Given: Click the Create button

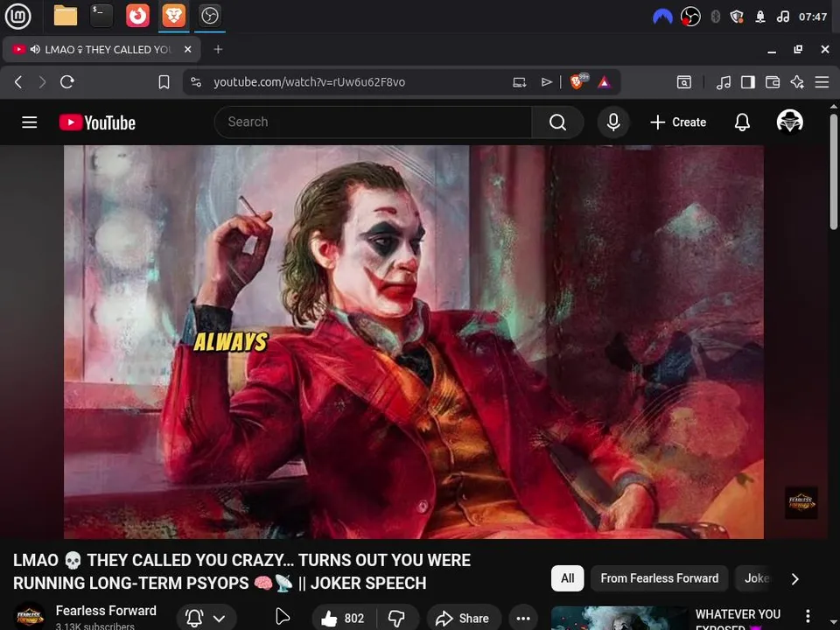Looking at the screenshot, I should [x=678, y=122].
